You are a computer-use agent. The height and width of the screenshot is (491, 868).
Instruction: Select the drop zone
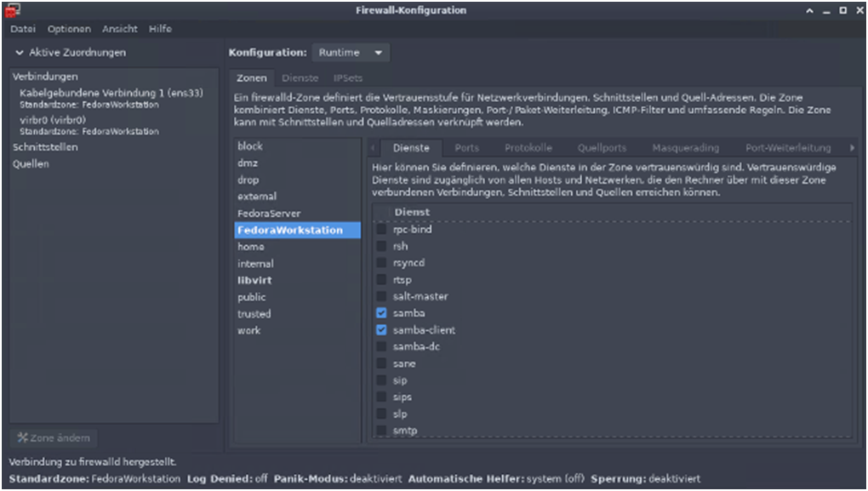pyautogui.click(x=297, y=180)
